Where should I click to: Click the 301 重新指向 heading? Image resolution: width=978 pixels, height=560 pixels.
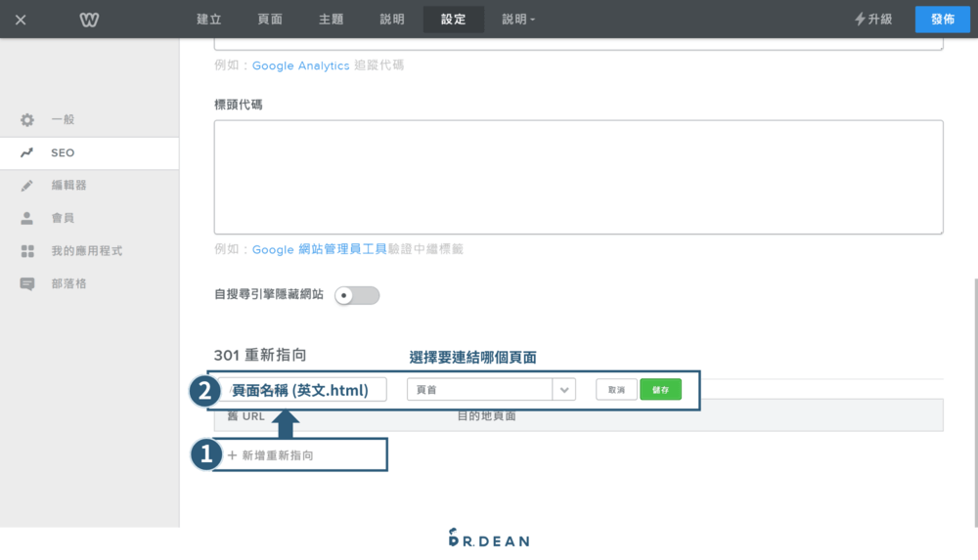pyautogui.click(x=260, y=355)
